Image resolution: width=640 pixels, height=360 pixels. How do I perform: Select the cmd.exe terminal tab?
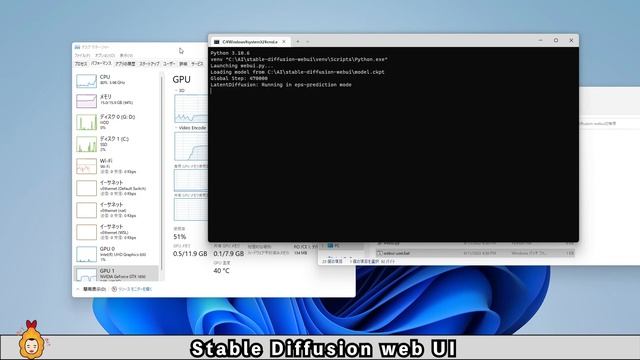click(250, 42)
